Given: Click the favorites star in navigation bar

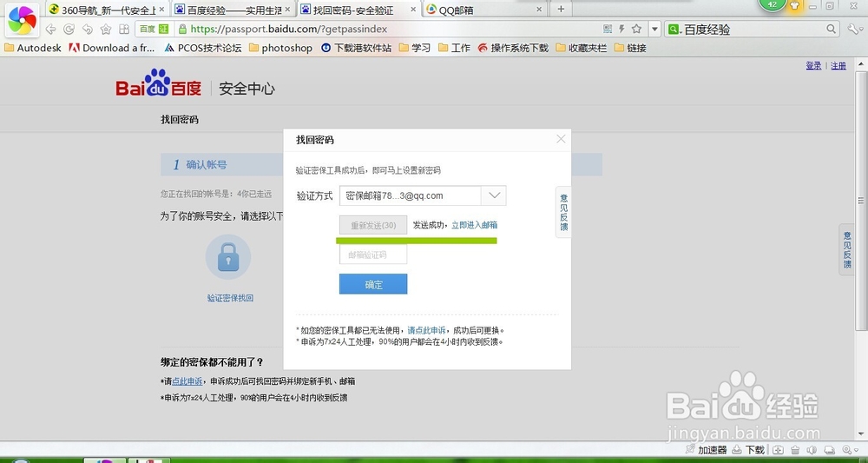Looking at the screenshot, I should (106, 30).
